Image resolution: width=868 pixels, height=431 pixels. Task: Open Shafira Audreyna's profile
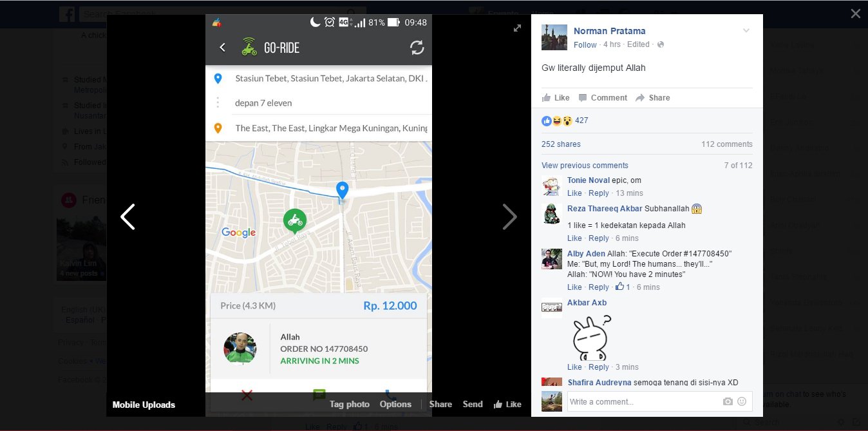[599, 383]
